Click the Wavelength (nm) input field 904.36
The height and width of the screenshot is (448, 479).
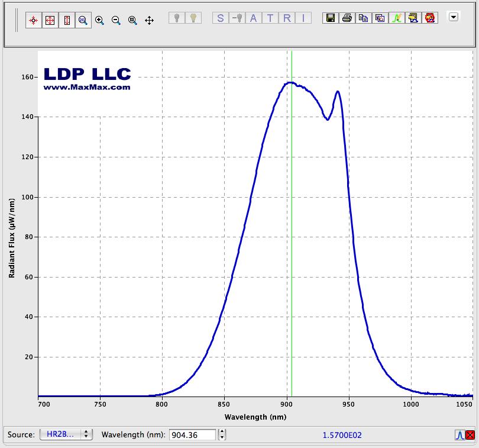[192, 435]
